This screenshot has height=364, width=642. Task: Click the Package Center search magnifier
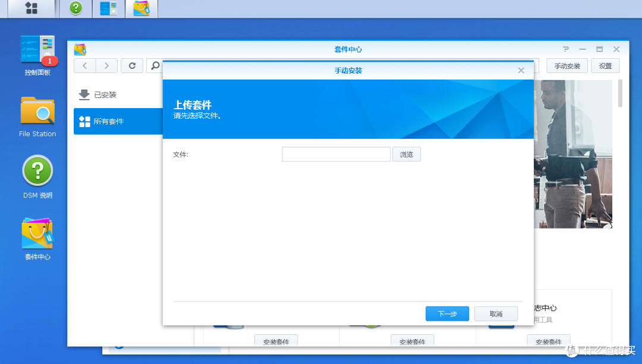click(x=155, y=65)
